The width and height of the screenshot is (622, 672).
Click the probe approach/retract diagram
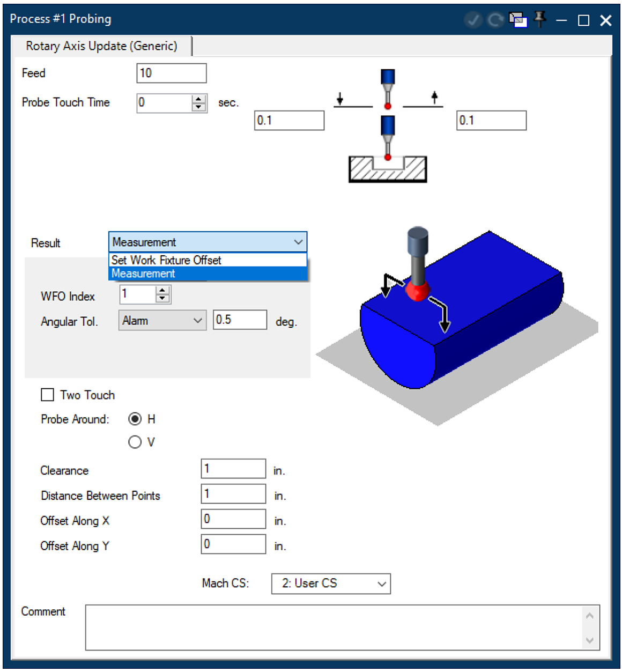tap(388, 126)
